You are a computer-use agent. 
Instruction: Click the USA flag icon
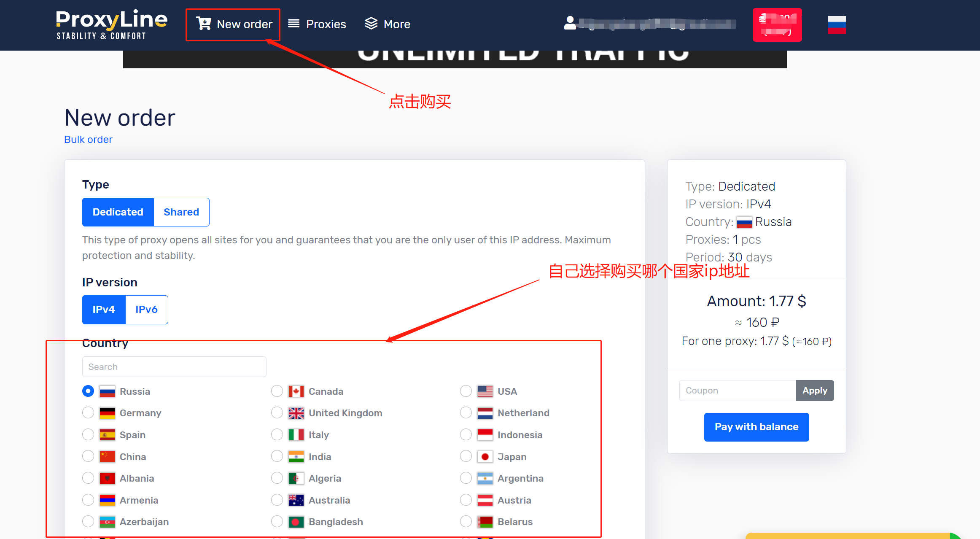point(485,391)
